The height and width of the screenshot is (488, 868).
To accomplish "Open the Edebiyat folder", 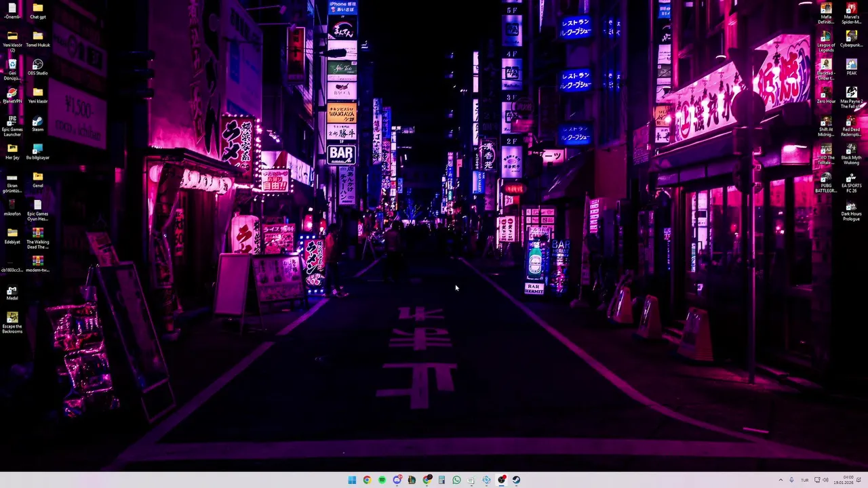I will [12, 237].
